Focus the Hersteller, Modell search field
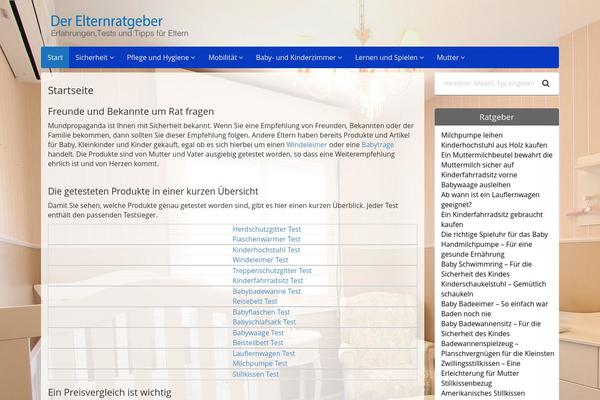The width and height of the screenshot is (600, 400). (489, 83)
